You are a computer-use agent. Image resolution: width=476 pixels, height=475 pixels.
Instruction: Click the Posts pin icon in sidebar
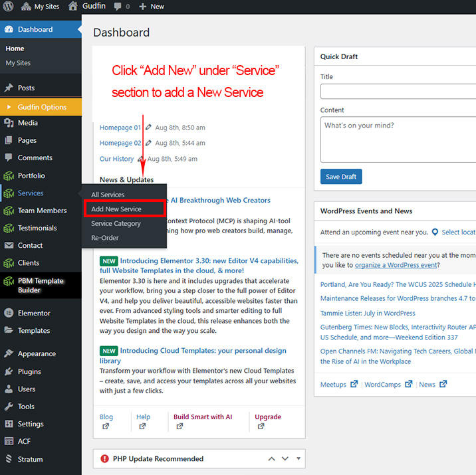9,88
